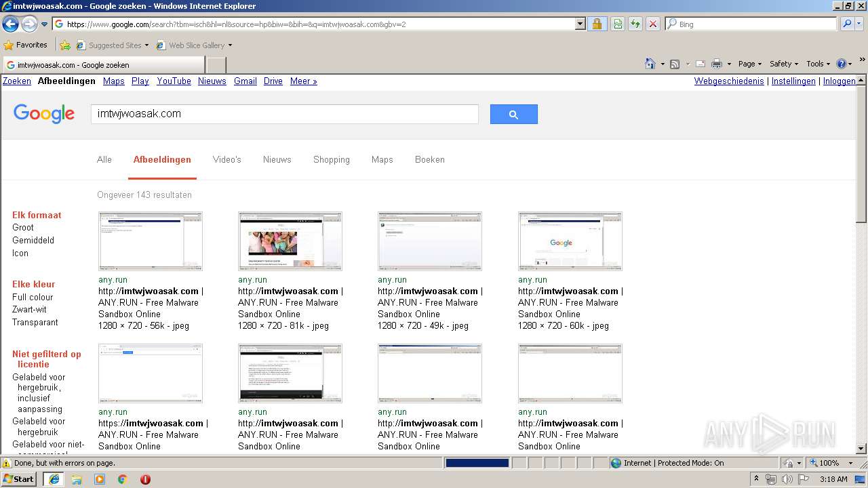The width and height of the screenshot is (868, 488).
Task: Click the IE Back navigation button
Action: pyautogui.click(x=10, y=24)
